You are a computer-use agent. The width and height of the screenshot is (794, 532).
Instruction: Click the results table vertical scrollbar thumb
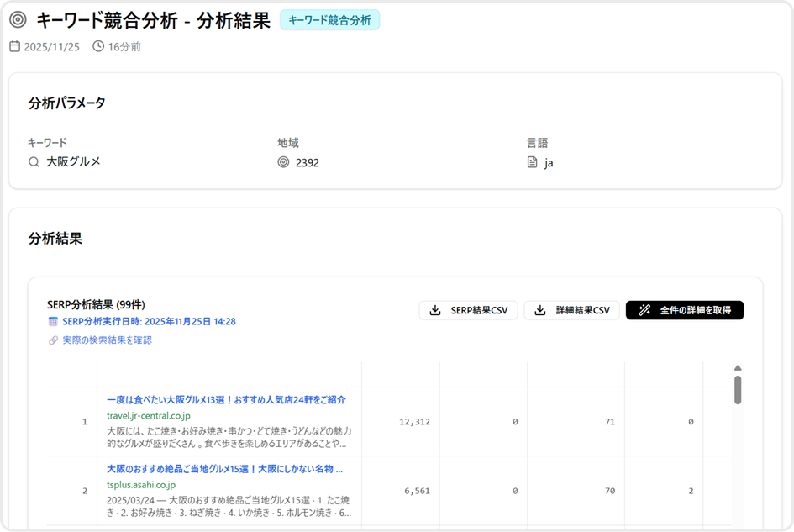pyautogui.click(x=738, y=390)
